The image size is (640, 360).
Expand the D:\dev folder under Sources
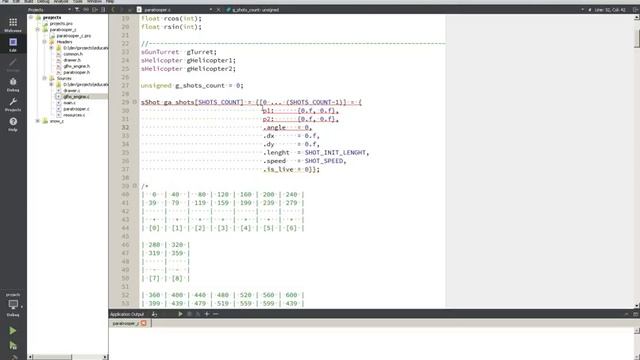pos(51,84)
